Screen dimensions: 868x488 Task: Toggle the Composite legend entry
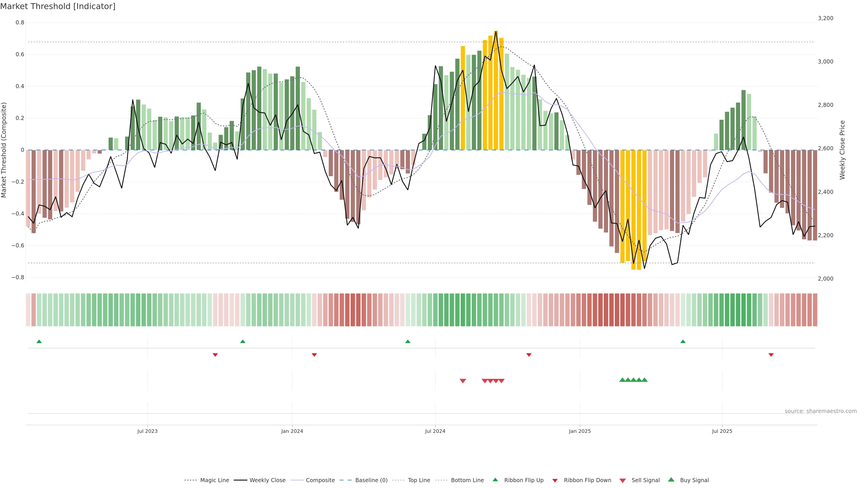tap(320, 480)
